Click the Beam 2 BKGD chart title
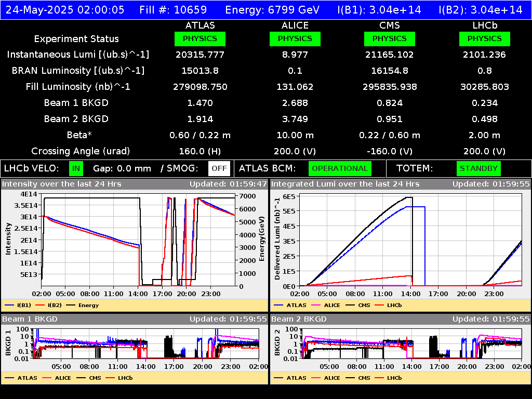The image size is (532, 399). click(x=299, y=319)
